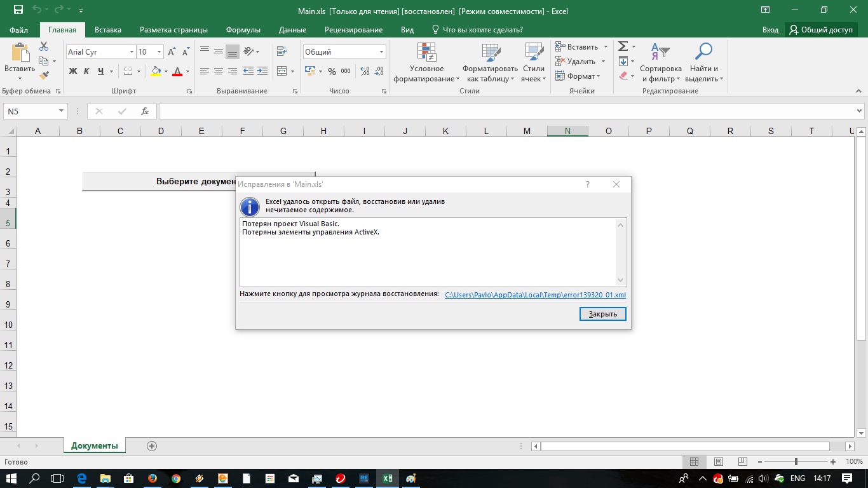Screen dimensions: 868x488
Task: Click Вставить cells button in Ячейки group
Action: pyautogui.click(x=577, y=47)
